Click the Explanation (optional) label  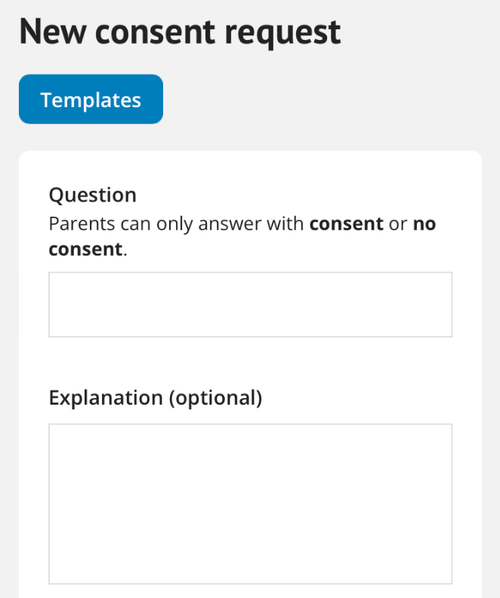[x=156, y=398]
